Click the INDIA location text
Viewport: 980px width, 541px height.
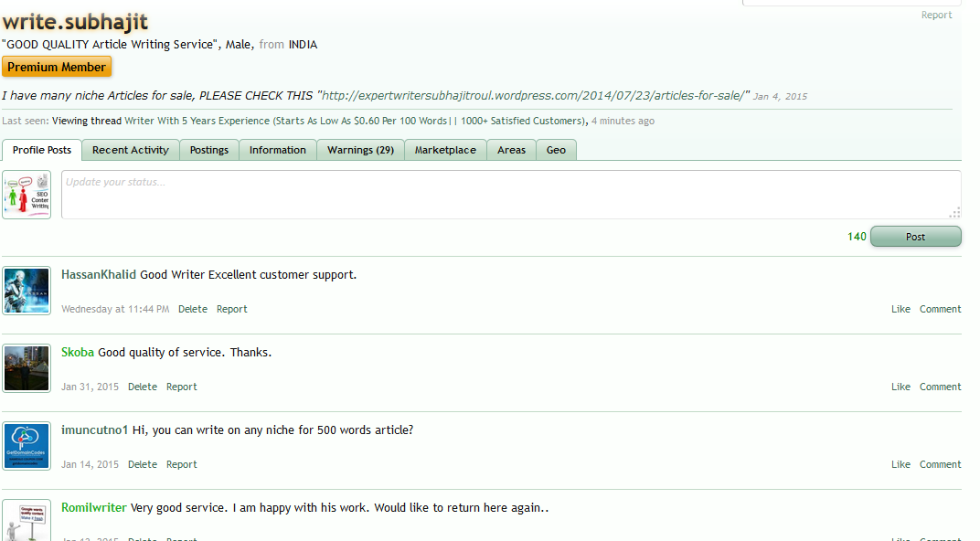click(x=303, y=45)
